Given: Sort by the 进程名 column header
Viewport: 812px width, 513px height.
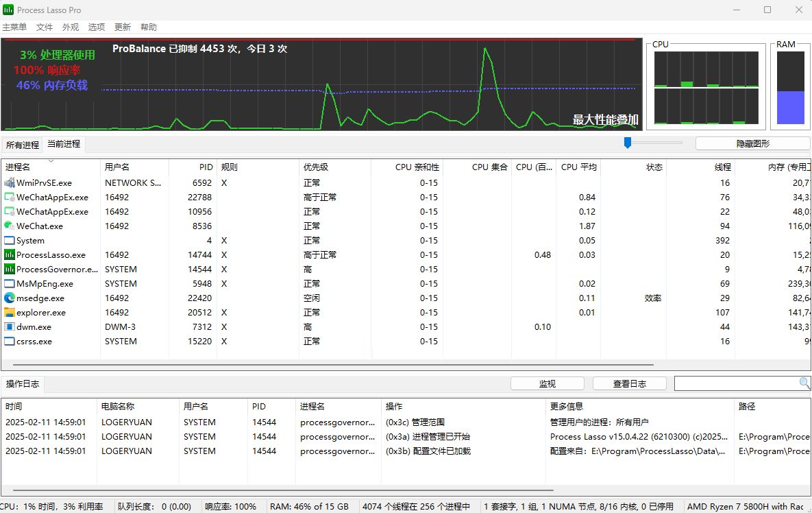Looking at the screenshot, I should 51,167.
